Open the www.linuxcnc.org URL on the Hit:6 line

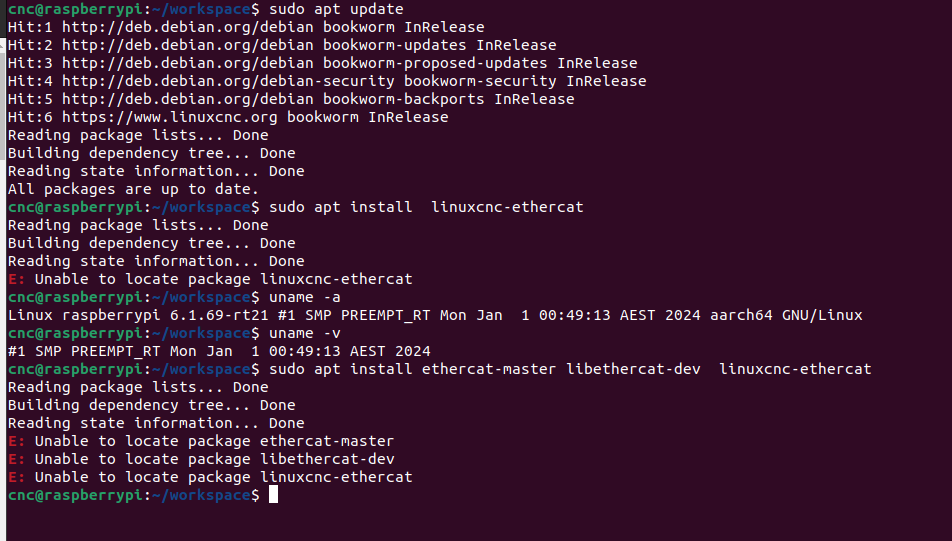coord(169,117)
